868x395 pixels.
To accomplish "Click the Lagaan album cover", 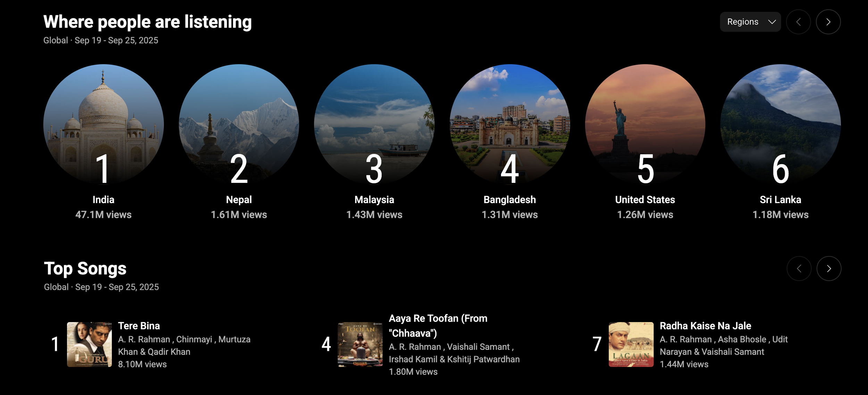I will (x=631, y=344).
